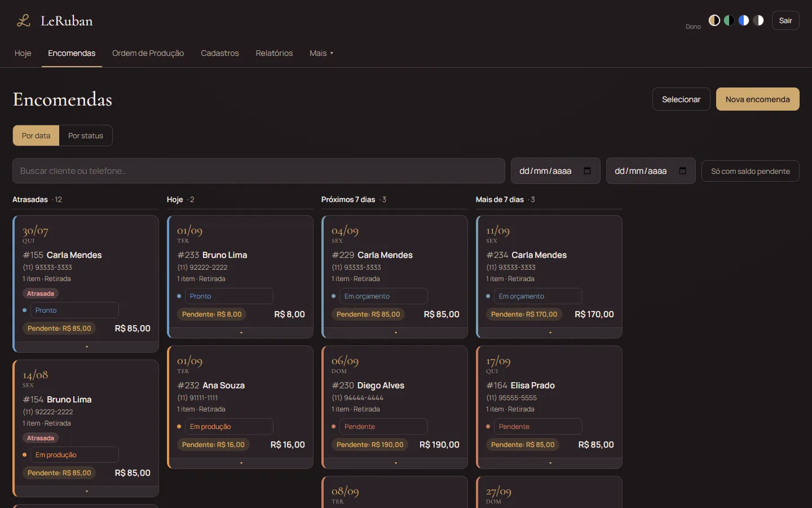Image resolution: width=812 pixels, height=508 pixels.
Task: Open status dropdown on order #155
Action: [74, 310]
